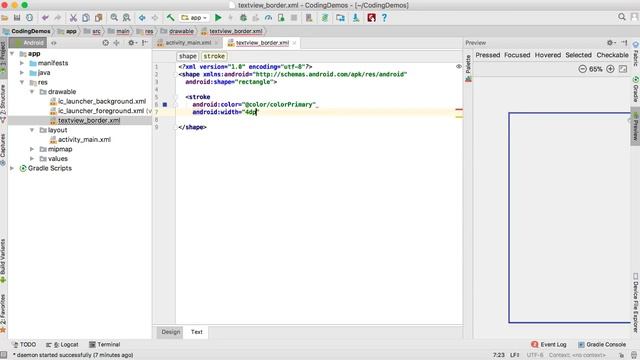Click the Find magnifier icon
The image size is (640, 360).
(x=114, y=18)
